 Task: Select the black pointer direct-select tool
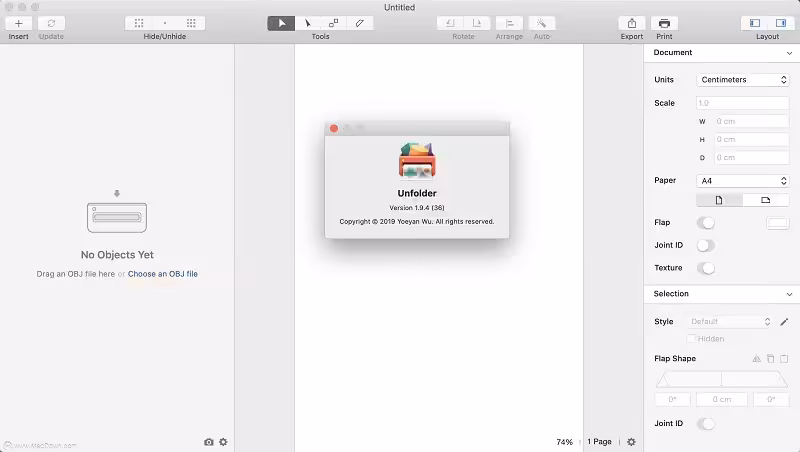[x=308, y=23]
